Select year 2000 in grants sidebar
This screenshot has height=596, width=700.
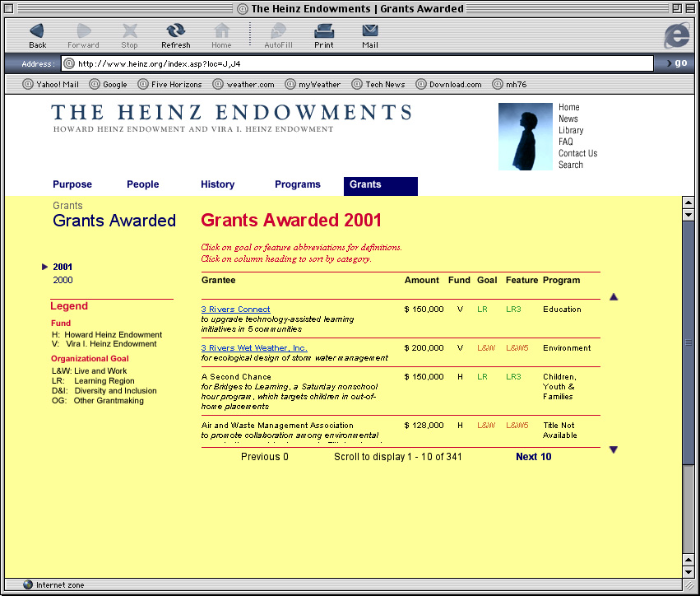63,280
